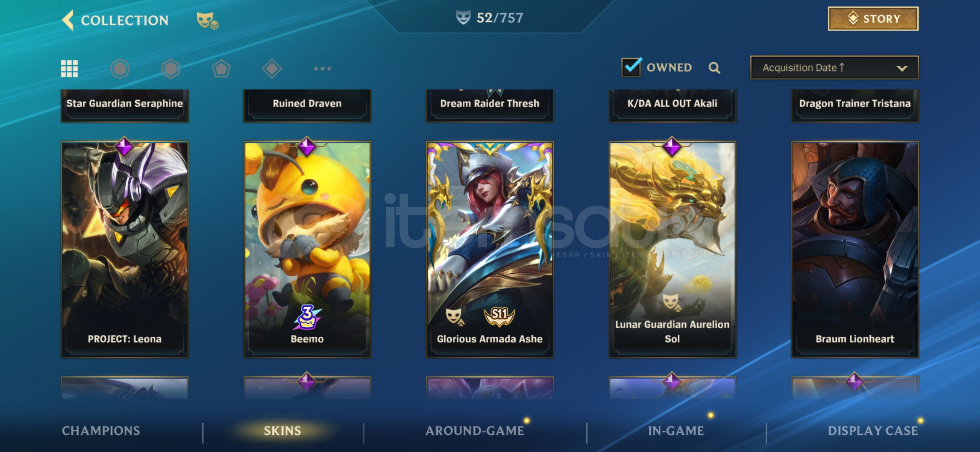
Task: Open the search magnifier icon
Action: coord(714,68)
